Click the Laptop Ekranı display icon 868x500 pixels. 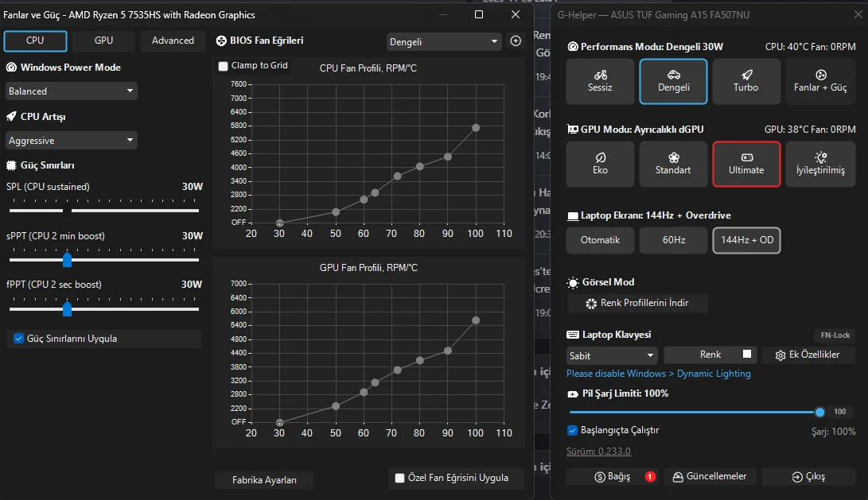coord(573,215)
